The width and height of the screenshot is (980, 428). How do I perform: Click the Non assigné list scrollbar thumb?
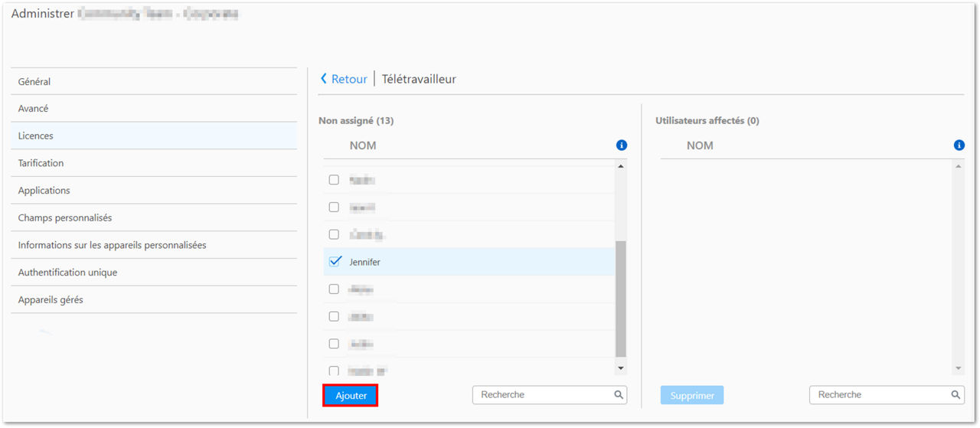620,299
